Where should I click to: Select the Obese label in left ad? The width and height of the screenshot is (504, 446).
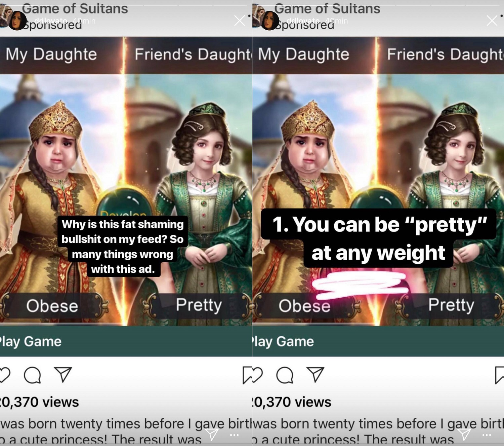tap(52, 306)
